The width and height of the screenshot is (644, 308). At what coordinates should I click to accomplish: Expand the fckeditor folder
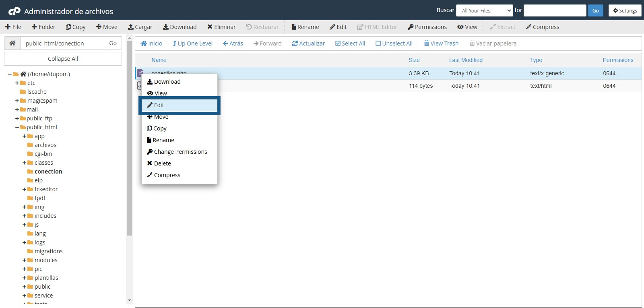click(x=24, y=189)
